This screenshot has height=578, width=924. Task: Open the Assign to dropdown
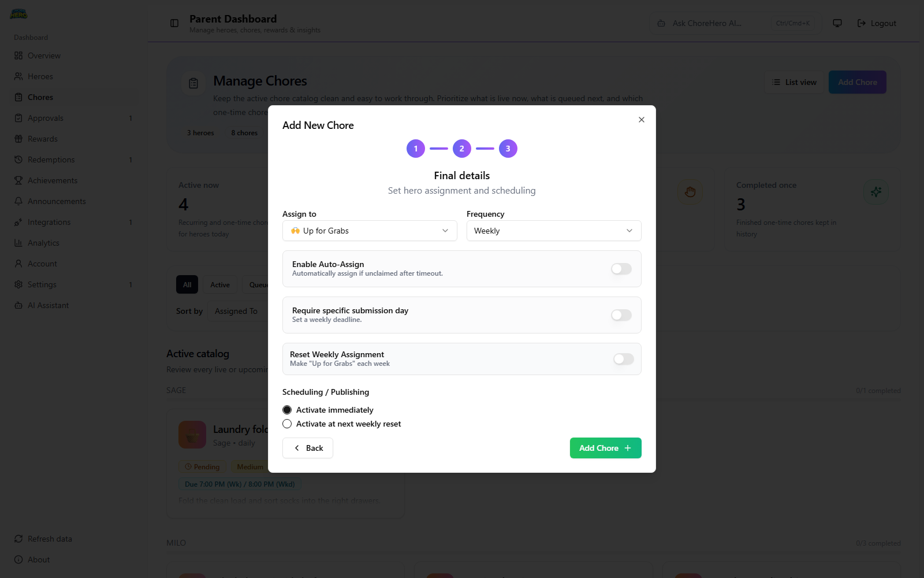(x=369, y=231)
